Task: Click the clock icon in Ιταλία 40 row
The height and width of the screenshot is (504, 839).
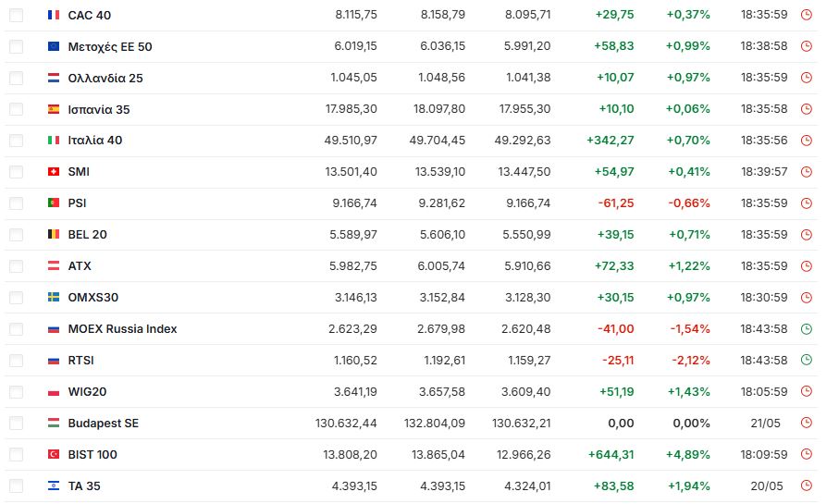Action: click(806, 141)
